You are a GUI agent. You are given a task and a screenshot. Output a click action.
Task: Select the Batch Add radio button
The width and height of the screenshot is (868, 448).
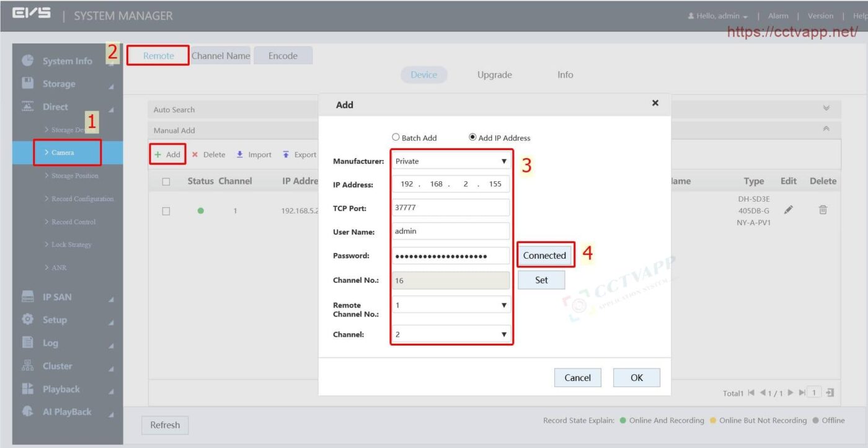[395, 137]
